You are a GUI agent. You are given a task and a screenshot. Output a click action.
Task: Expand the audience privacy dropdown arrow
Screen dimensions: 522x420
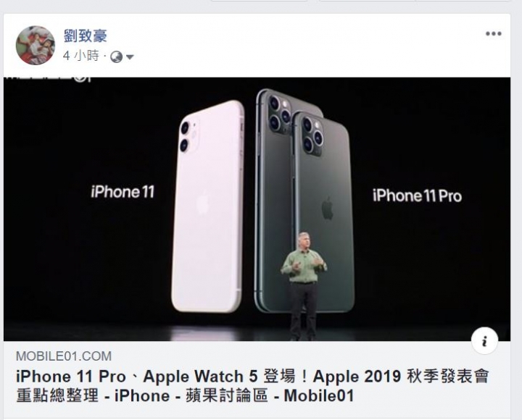tap(130, 57)
